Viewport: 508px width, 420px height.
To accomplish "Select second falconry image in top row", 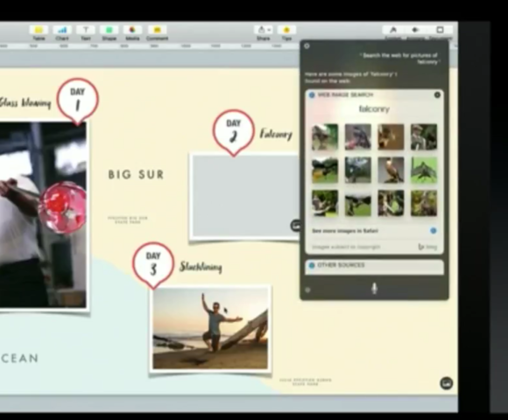I will (357, 137).
